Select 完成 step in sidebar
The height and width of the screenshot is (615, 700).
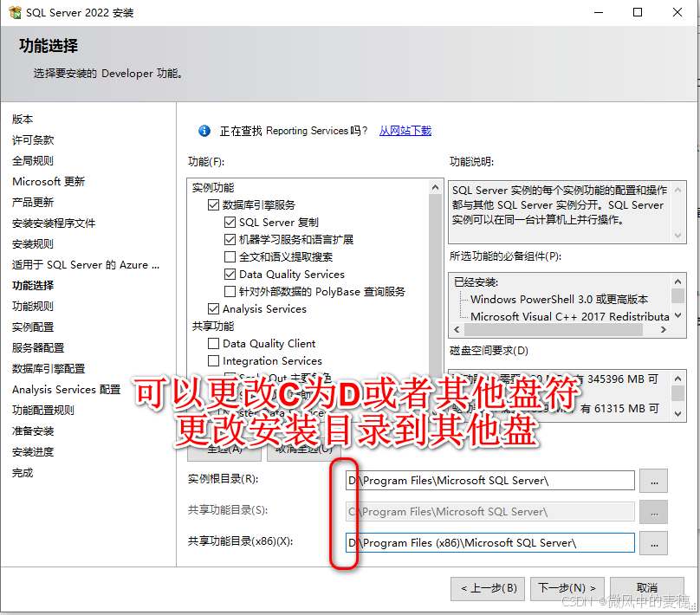(x=23, y=473)
